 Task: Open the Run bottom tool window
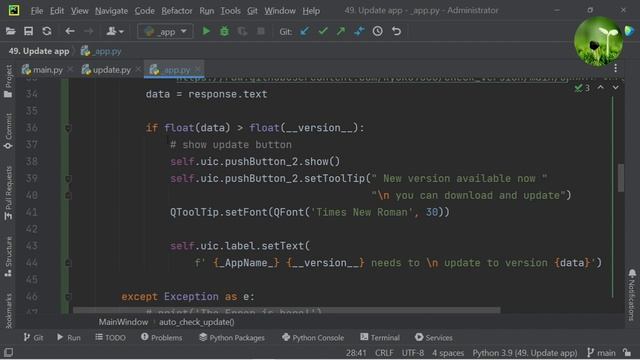coord(69,338)
